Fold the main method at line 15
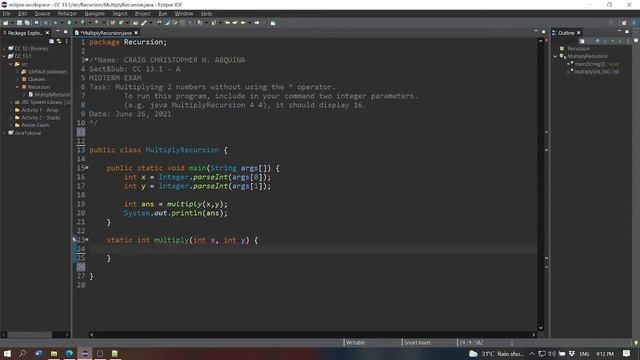This screenshot has height=360, width=640. (x=87, y=168)
